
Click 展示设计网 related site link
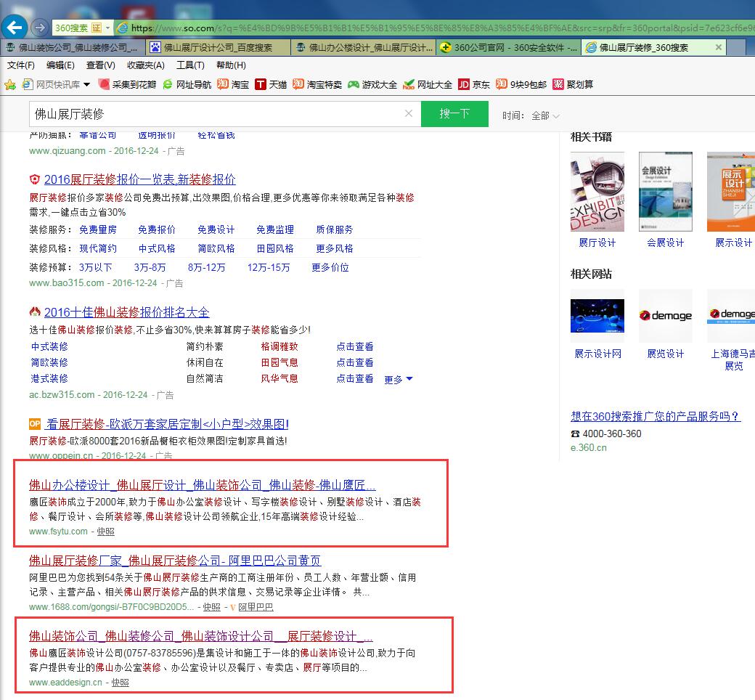(x=597, y=354)
